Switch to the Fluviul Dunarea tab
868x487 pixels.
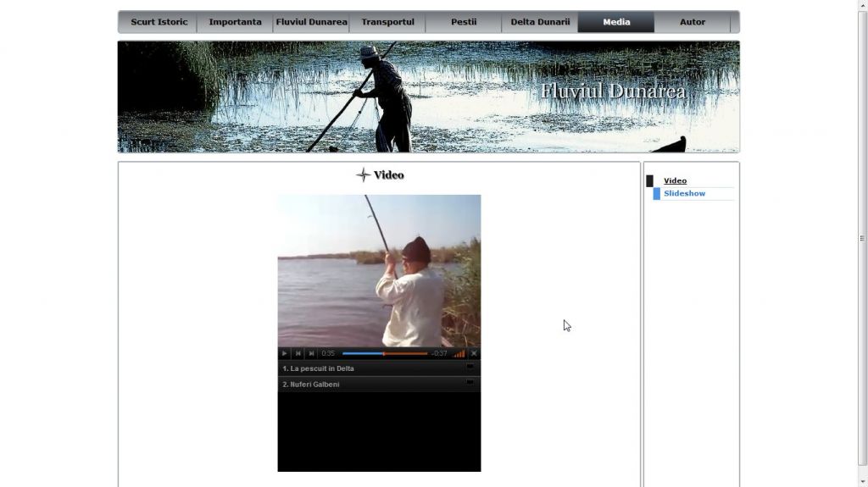[x=311, y=22]
